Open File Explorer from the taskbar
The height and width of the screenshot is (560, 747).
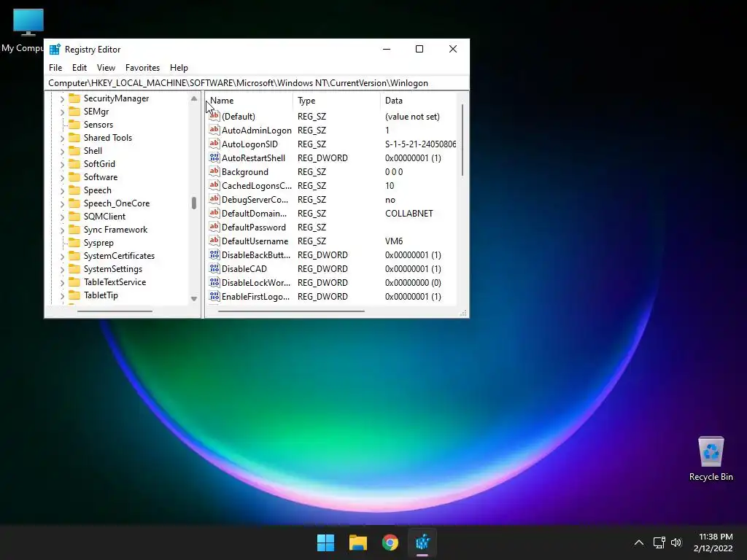[x=357, y=542]
